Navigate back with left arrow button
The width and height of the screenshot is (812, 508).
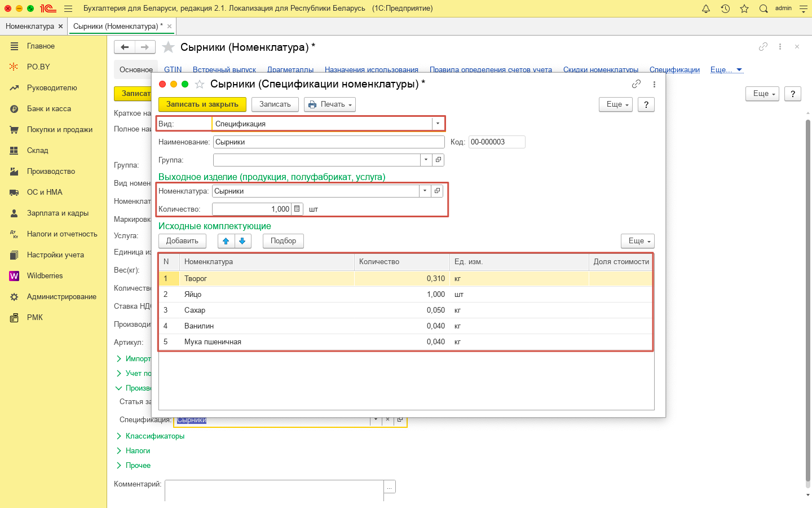point(125,47)
